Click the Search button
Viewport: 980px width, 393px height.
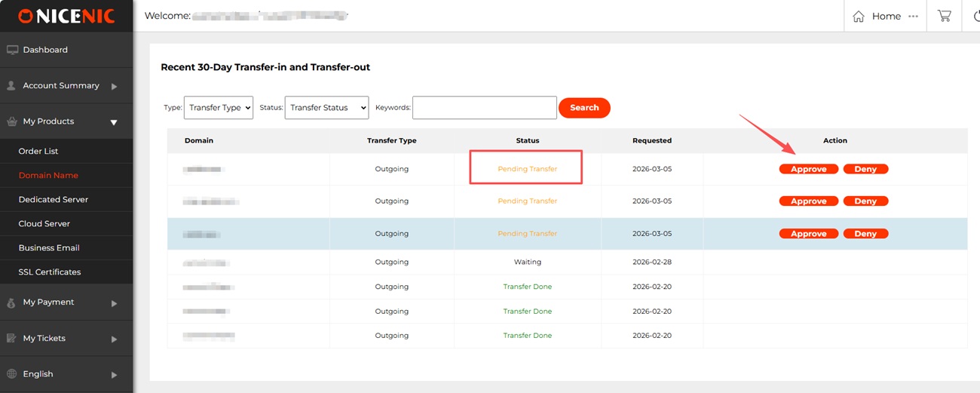point(584,108)
